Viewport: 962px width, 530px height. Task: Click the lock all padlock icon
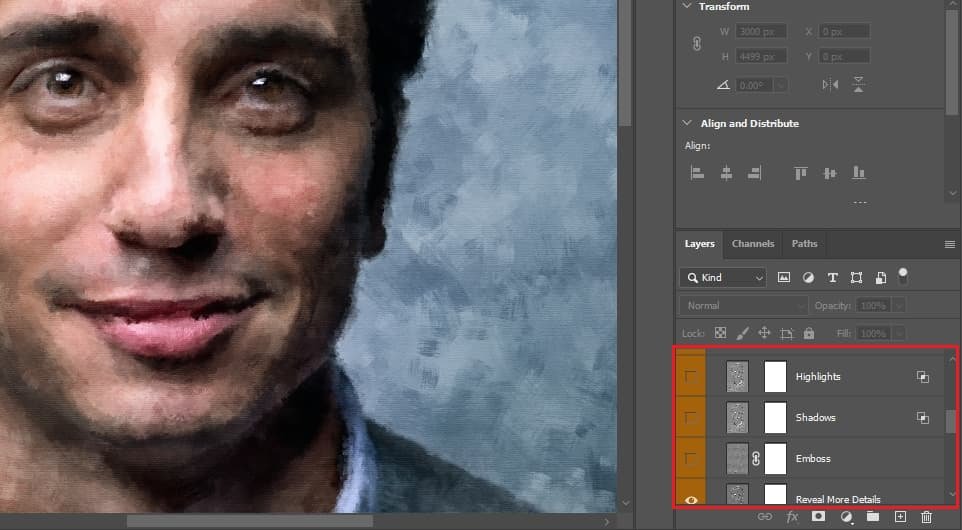[808, 333]
